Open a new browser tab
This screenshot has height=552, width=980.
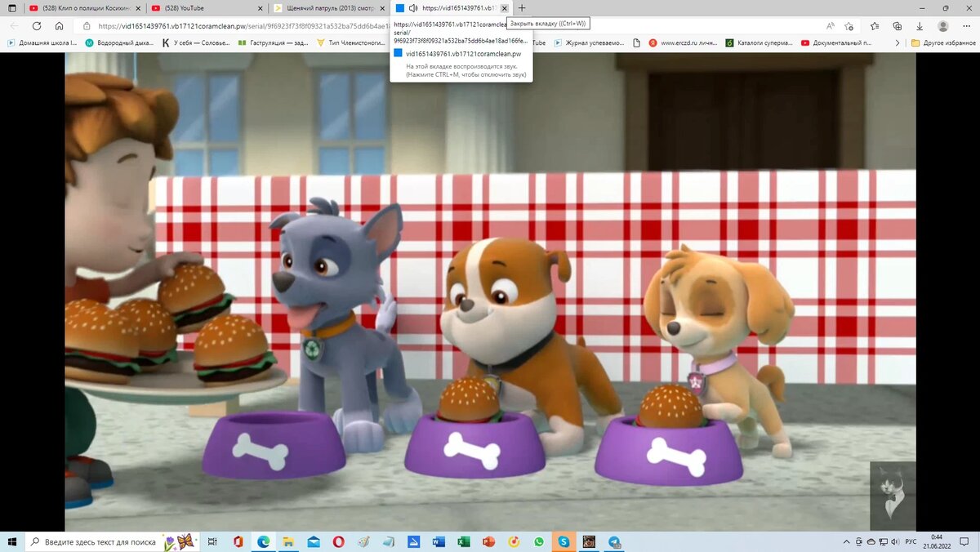523,8
